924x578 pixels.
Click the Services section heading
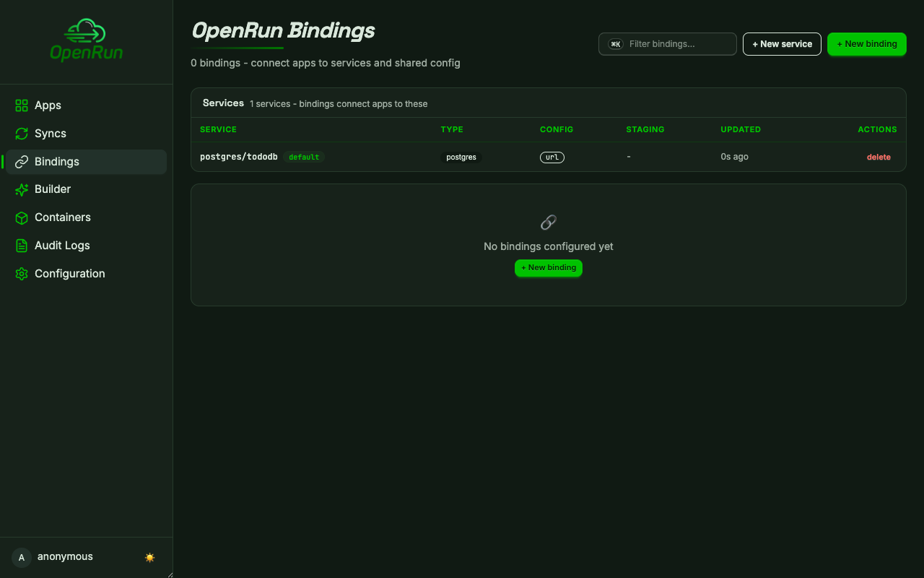click(223, 103)
